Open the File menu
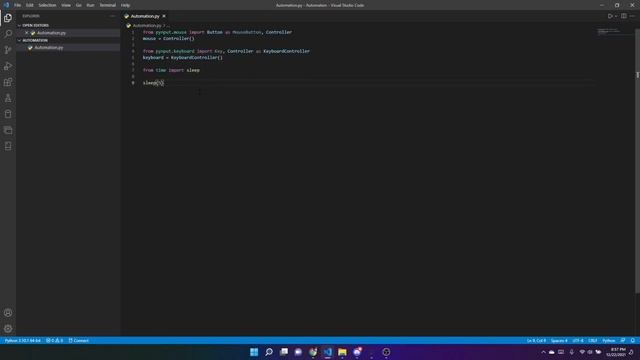Viewport: 640px width, 360px height. (x=18, y=5)
